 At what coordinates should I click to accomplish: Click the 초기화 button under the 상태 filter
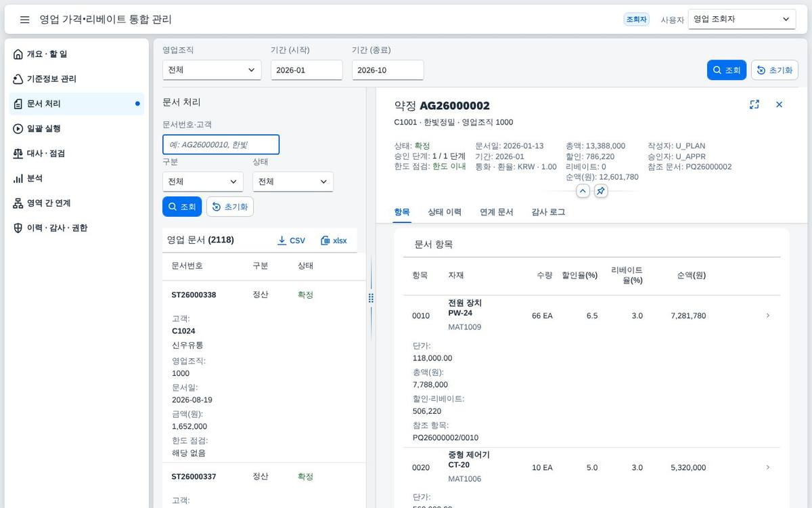click(230, 207)
